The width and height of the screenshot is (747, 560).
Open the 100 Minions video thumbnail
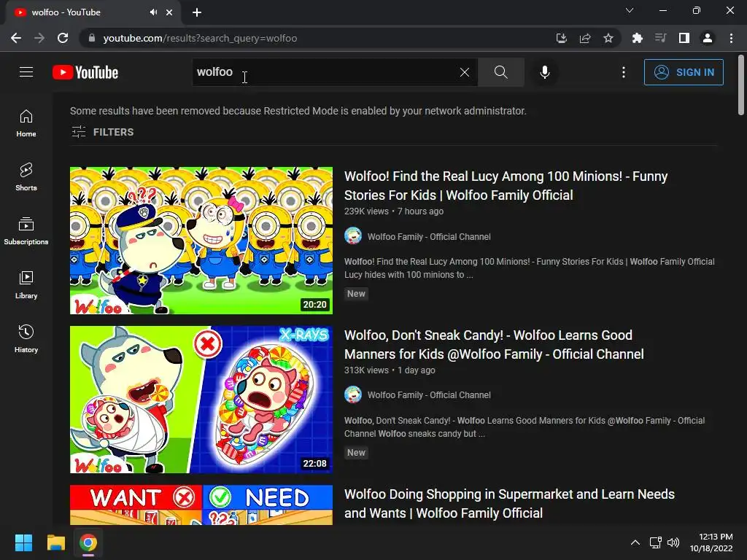tap(201, 241)
